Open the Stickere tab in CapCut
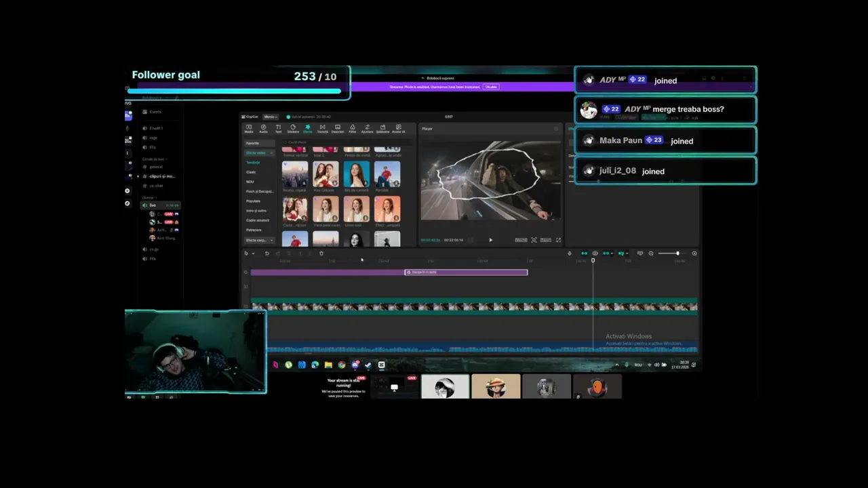Image resolution: width=868 pixels, height=488 pixels. point(293,128)
